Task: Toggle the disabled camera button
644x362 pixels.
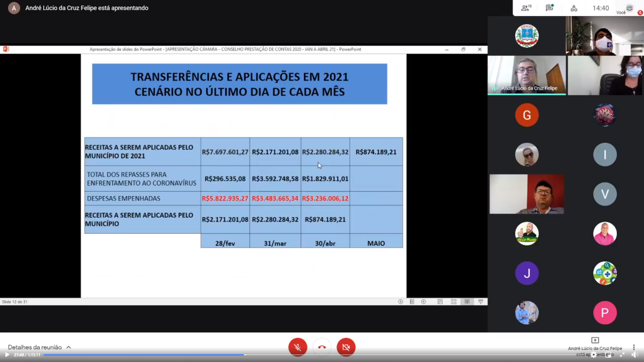Action: [346, 347]
